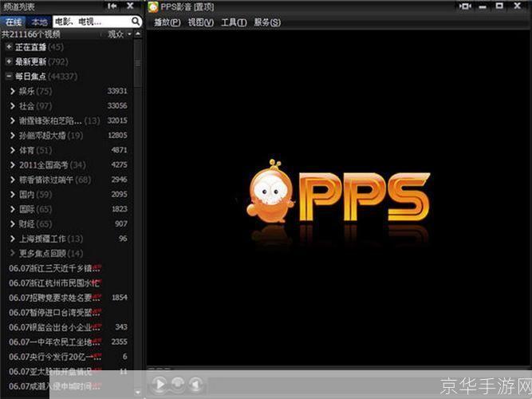532x399 pixels.
Task: Click the PPS影音 app icon in the title bar
Action: (153, 7)
